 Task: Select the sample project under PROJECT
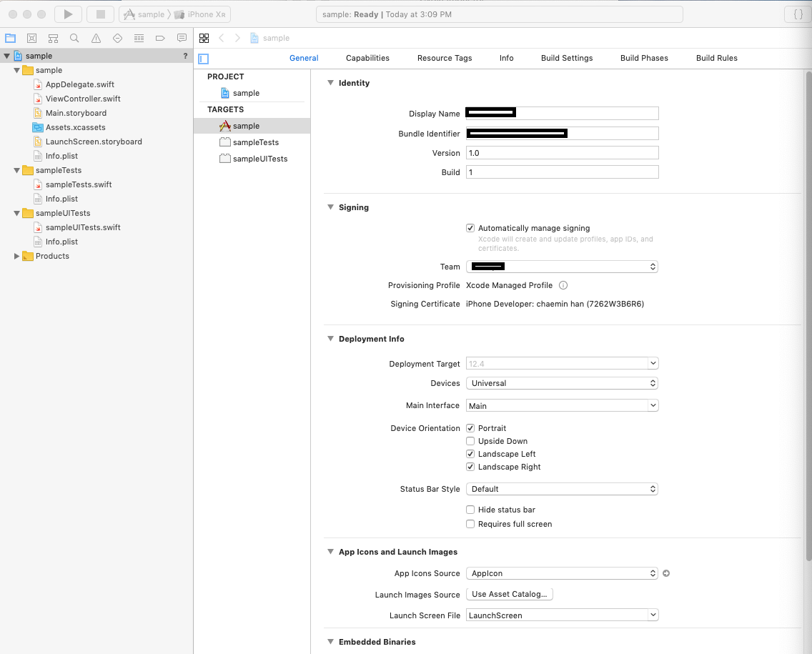246,93
